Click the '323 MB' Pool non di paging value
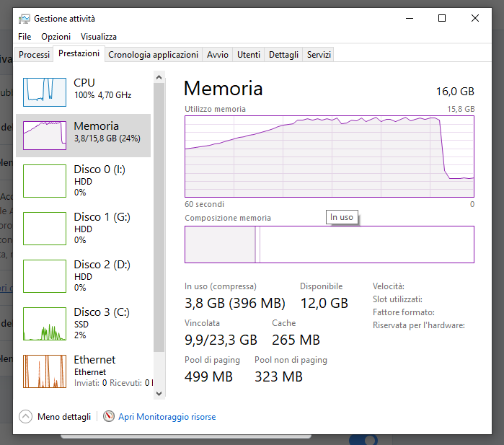 coord(278,376)
